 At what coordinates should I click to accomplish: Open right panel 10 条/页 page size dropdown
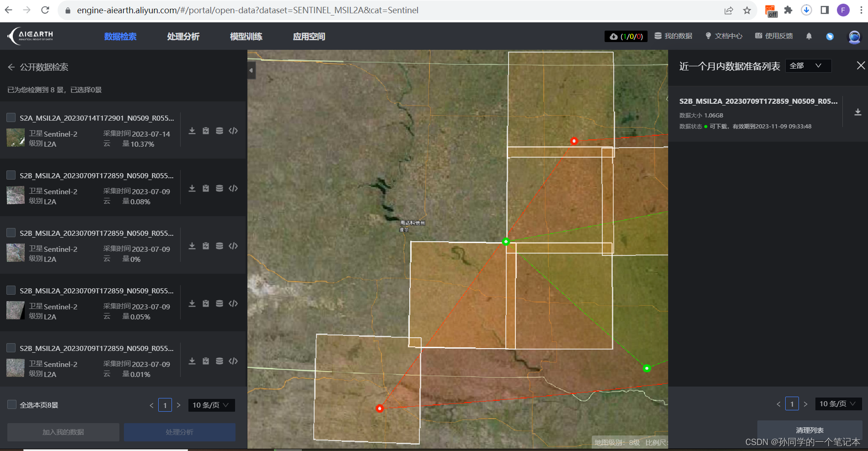pyautogui.click(x=838, y=404)
